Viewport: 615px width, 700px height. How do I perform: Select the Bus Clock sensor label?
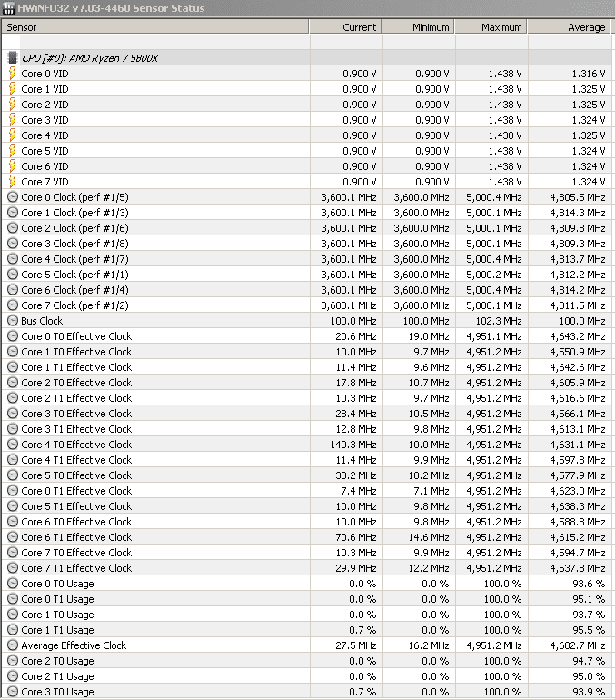42,321
